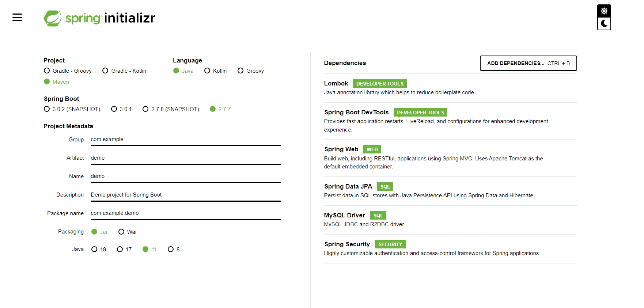The height and width of the screenshot is (308, 644).
Task: Click the Lombok description text
Action: [x=399, y=92]
